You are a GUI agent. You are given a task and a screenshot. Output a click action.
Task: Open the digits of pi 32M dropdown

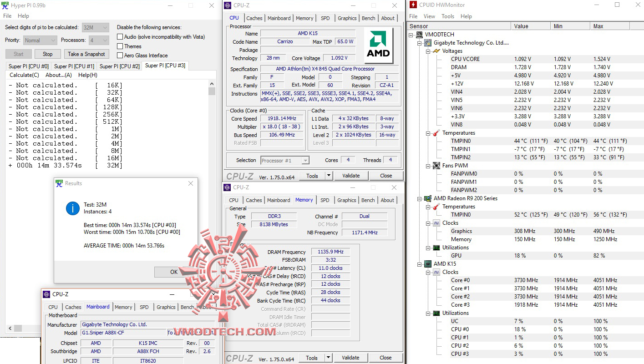click(96, 28)
